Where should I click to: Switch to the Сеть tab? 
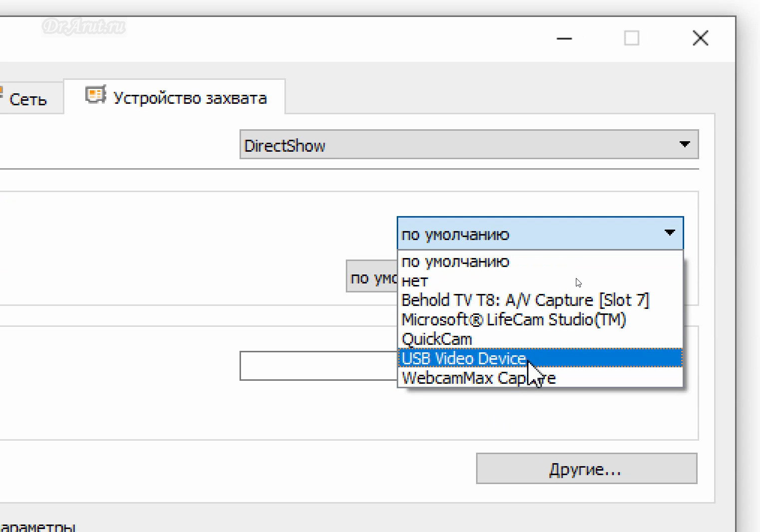(28, 99)
